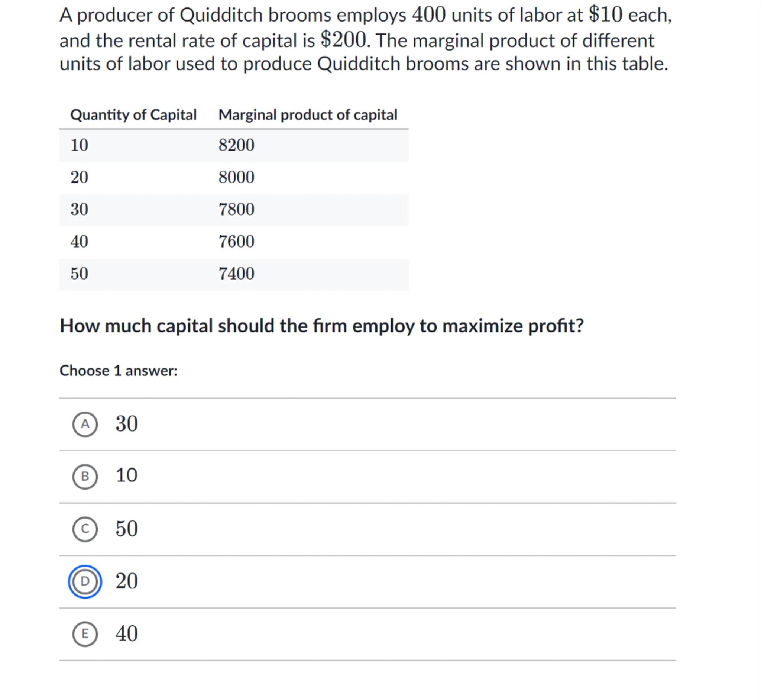Click the 7400 marginal product cell
The width and height of the screenshot is (761, 700).
coord(236,274)
